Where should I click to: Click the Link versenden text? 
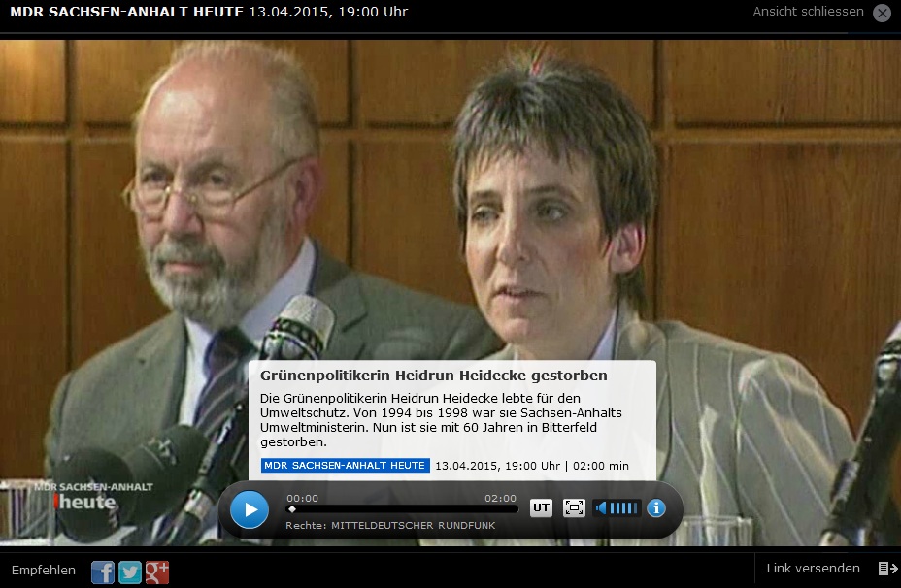813,569
